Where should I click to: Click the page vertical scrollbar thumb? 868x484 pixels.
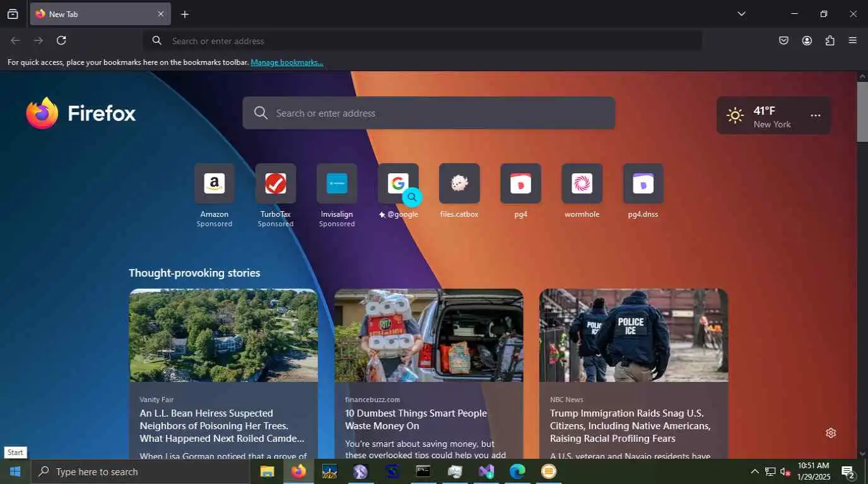tap(862, 112)
